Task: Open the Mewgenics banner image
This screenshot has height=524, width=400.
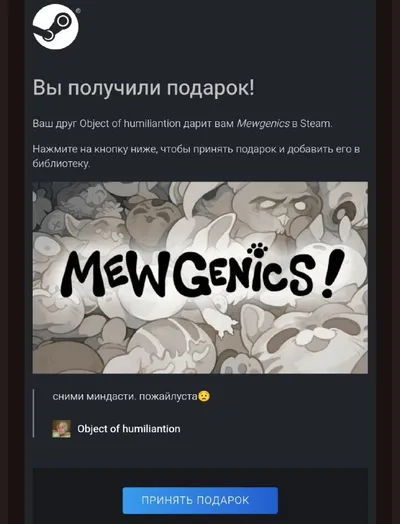Action: pyautogui.click(x=200, y=278)
